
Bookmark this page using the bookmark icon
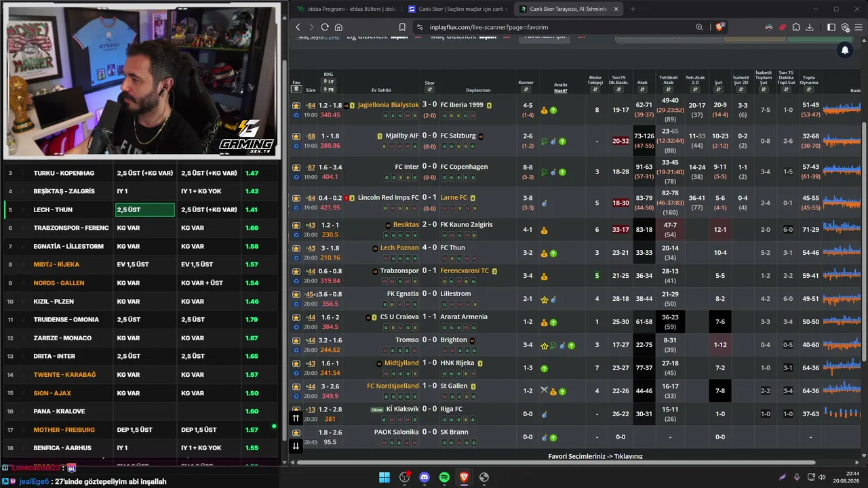[402, 27]
